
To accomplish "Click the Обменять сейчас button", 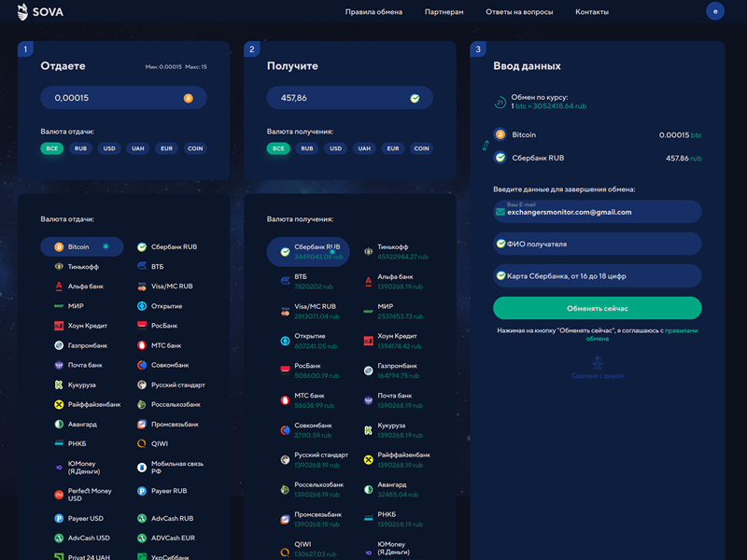I will (x=597, y=308).
